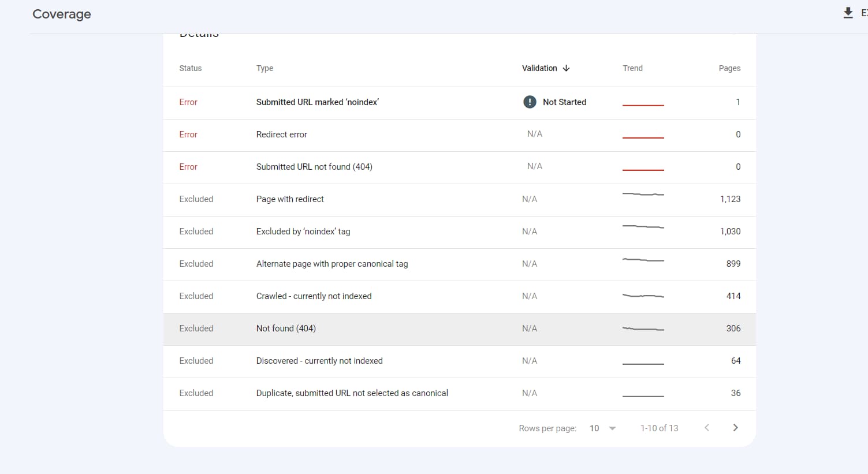Image resolution: width=868 pixels, height=474 pixels.
Task: Open Crawled - currently not indexed row
Action: tap(459, 297)
